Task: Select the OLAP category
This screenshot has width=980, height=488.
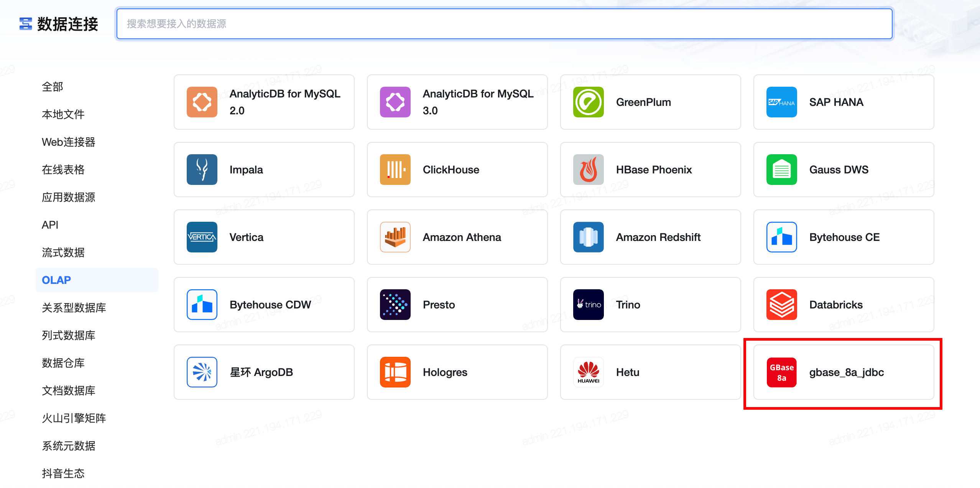Action: pos(97,280)
